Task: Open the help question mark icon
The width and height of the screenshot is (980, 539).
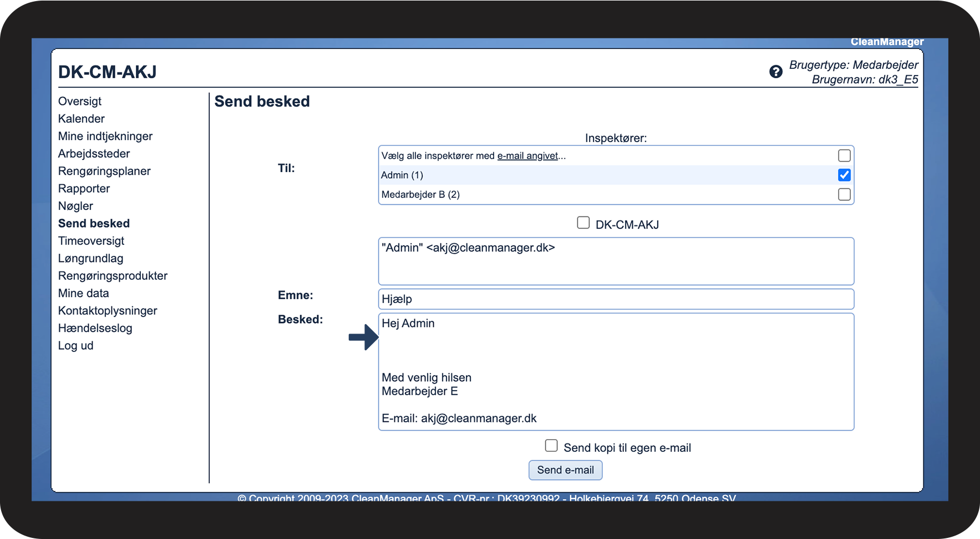Action: click(x=776, y=72)
